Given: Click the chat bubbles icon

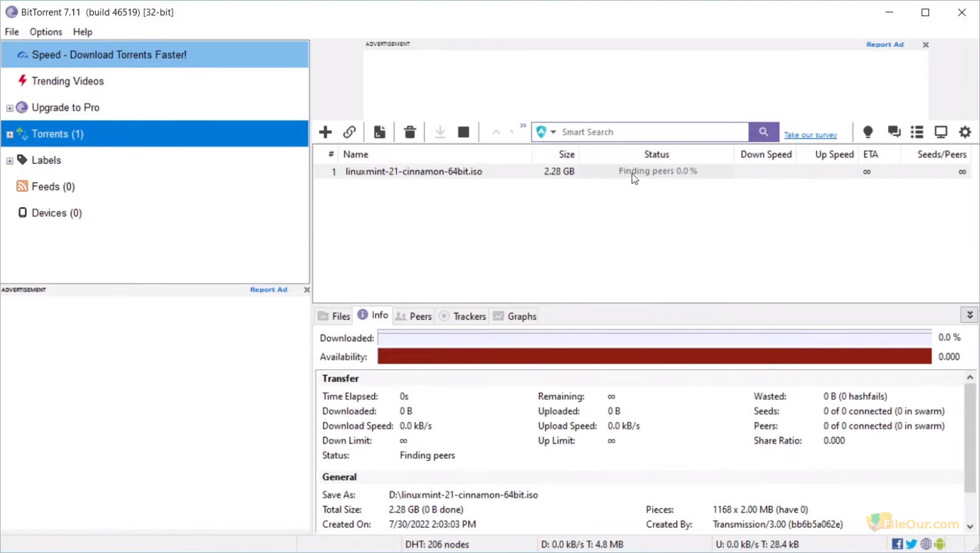Looking at the screenshot, I should [894, 132].
